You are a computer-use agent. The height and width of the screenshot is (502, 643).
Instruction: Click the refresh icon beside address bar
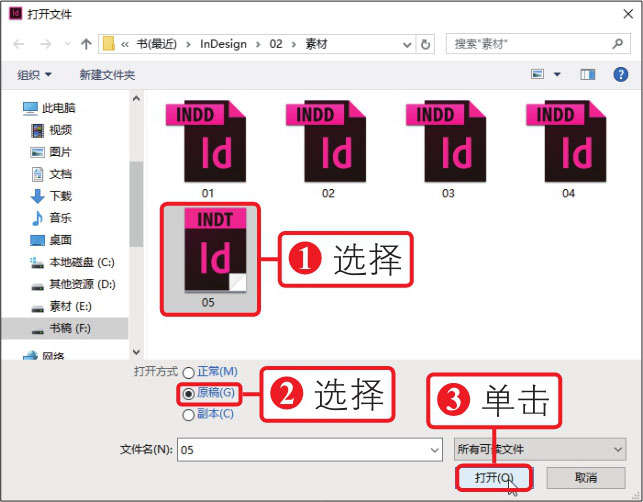[427, 44]
